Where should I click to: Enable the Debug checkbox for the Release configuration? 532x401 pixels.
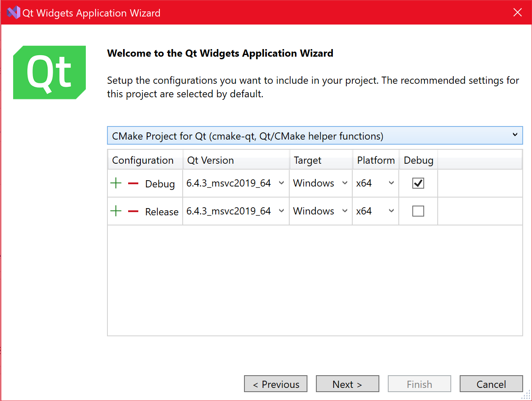tap(418, 211)
